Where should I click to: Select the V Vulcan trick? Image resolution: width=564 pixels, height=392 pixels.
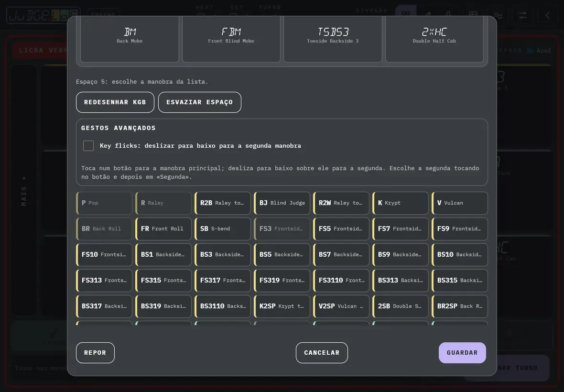pos(460,203)
